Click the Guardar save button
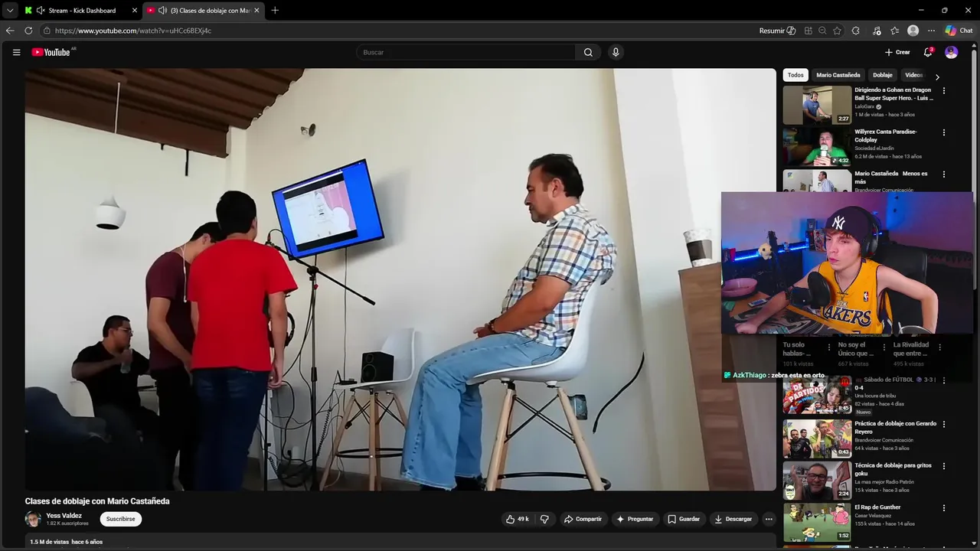 tap(684, 519)
